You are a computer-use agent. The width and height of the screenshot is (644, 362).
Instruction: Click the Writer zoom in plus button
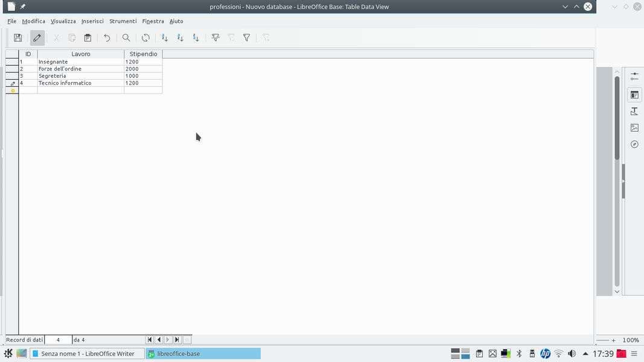[614, 340]
